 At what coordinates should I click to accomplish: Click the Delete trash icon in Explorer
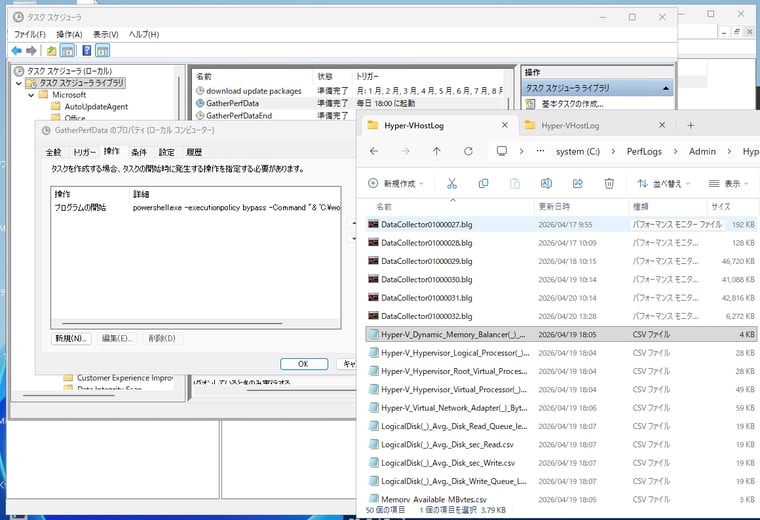[x=609, y=183]
